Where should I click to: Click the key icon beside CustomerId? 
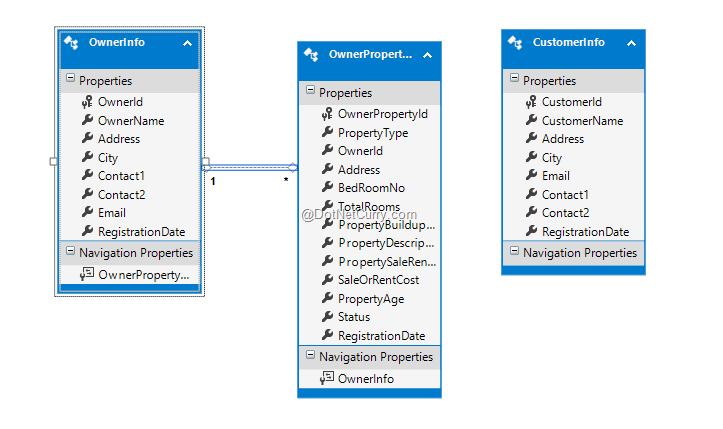[x=530, y=102]
